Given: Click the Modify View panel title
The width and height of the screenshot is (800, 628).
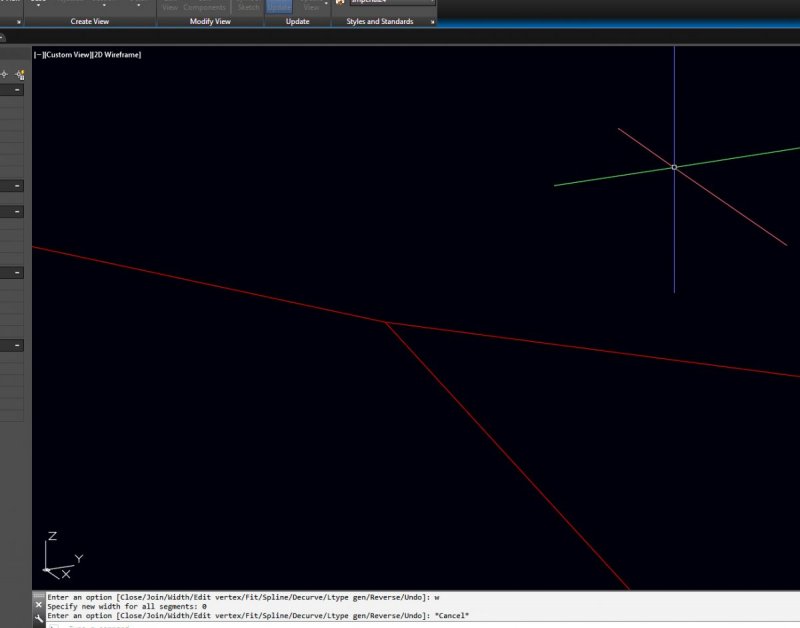Looking at the screenshot, I should coord(212,21).
